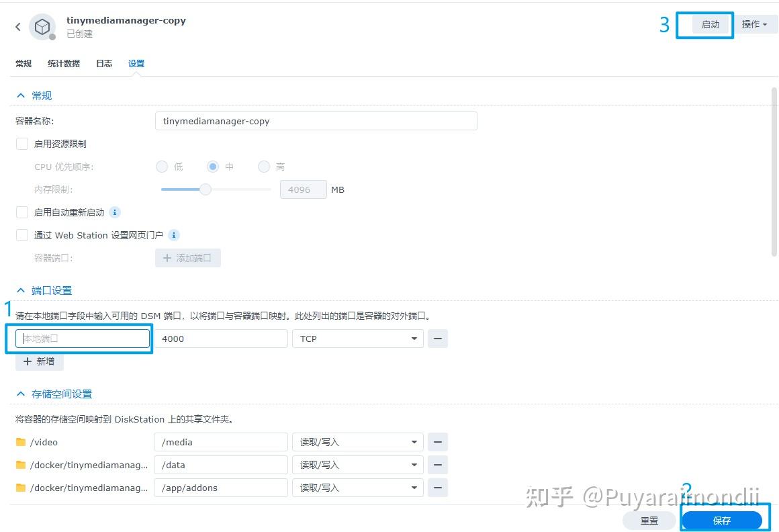Switch to the 统计数据 tab
Viewport: 779px width, 532px height.
point(64,63)
